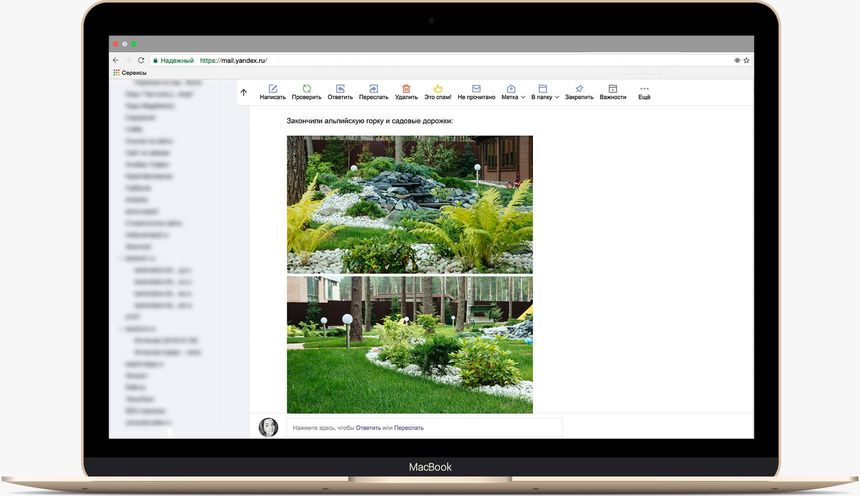The height and width of the screenshot is (496, 860).
Task: Click the Написать compose button
Action: pyautogui.click(x=272, y=90)
